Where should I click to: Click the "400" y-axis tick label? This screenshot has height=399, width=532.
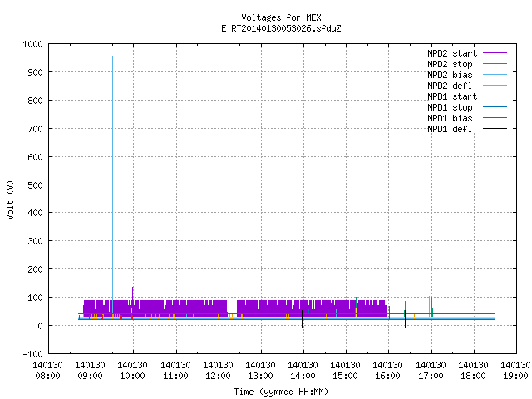point(35,213)
